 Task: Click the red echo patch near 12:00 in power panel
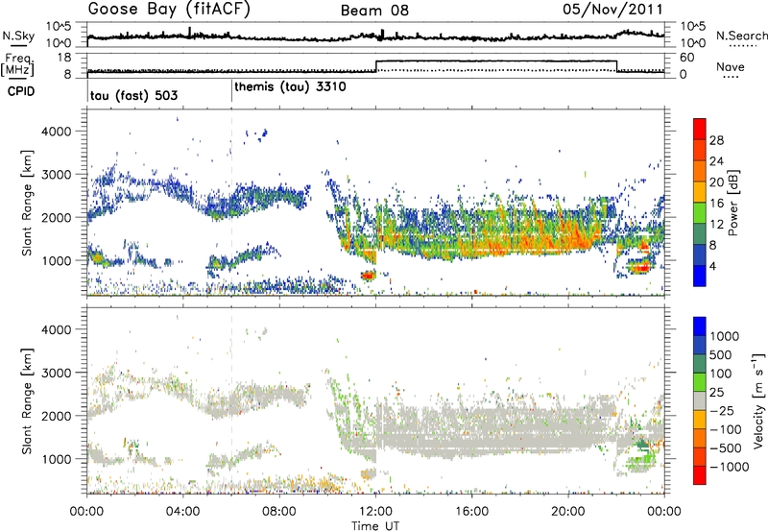point(368,276)
